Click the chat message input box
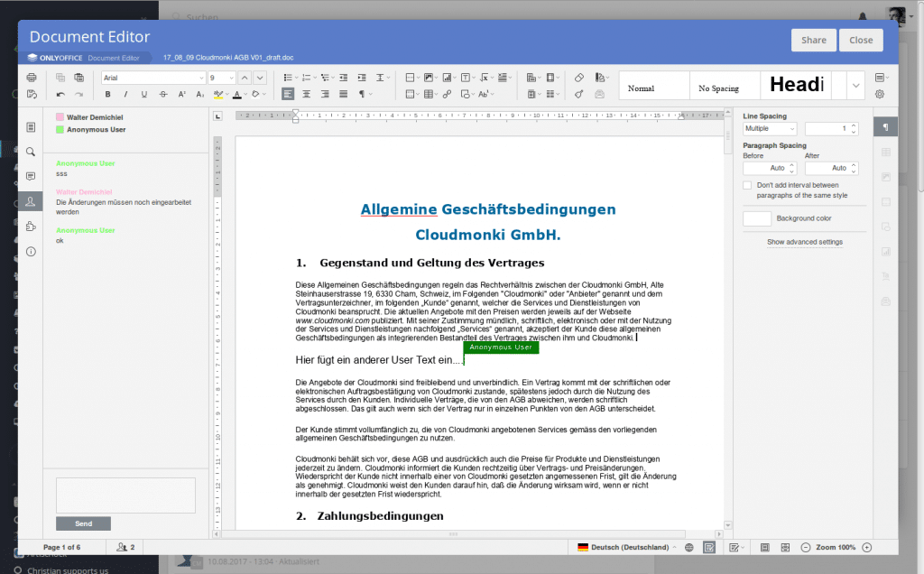The width and height of the screenshot is (924, 574). pyautogui.click(x=125, y=495)
